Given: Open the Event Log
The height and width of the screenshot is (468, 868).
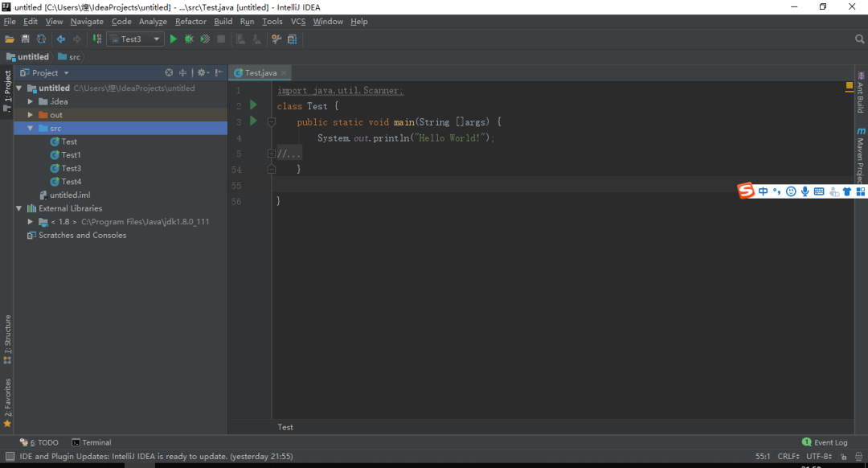Looking at the screenshot, I should [825, 442].
